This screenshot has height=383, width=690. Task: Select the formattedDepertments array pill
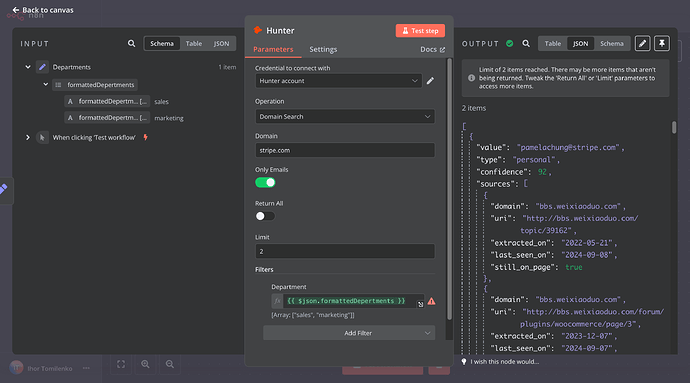[95, 85]
